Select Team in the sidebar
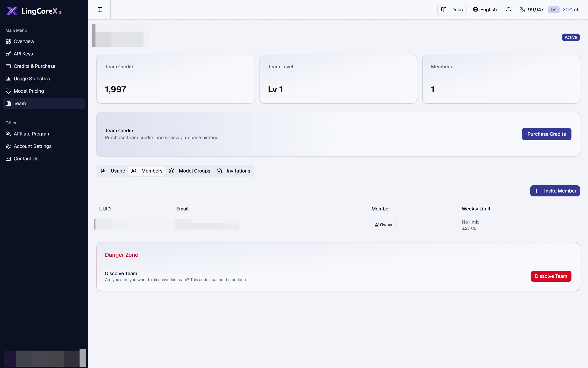This screenshot has height=368, width=588. tap(44, 103)
